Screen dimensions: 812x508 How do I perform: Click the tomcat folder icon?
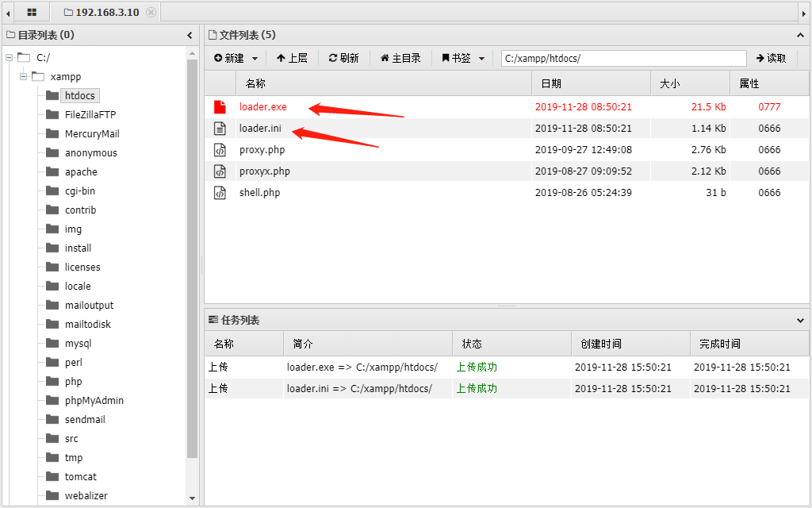pos(52,477)
